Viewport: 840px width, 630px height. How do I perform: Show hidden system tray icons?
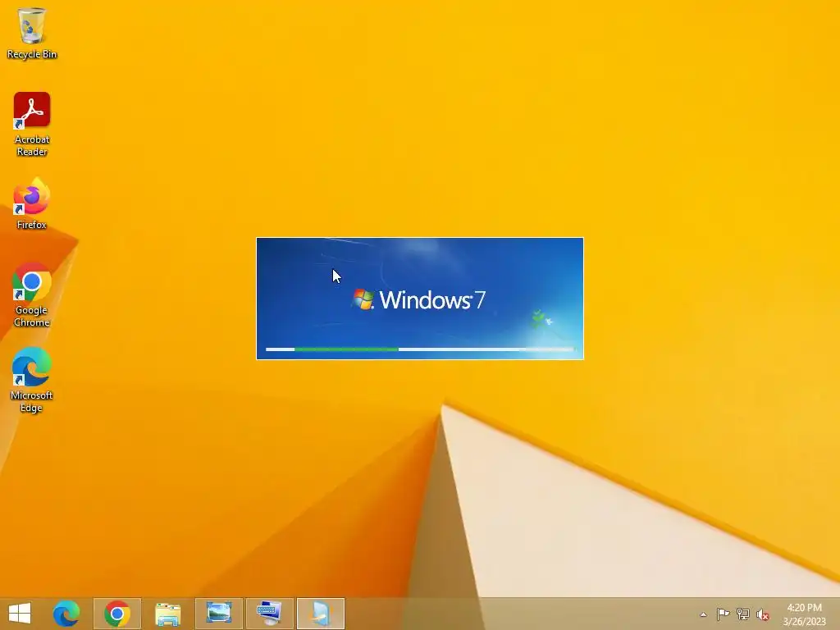[x=703, y=614]
